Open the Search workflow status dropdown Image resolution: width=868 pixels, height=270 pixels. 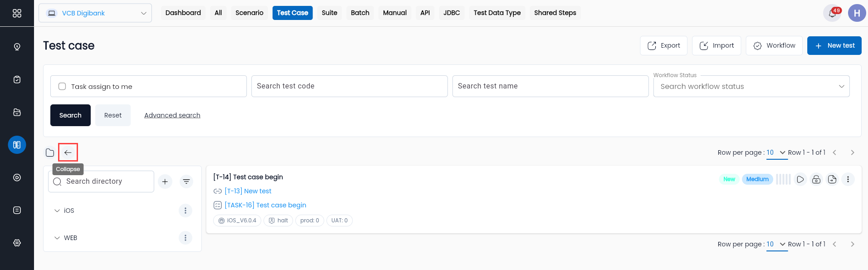pos(751,86)
